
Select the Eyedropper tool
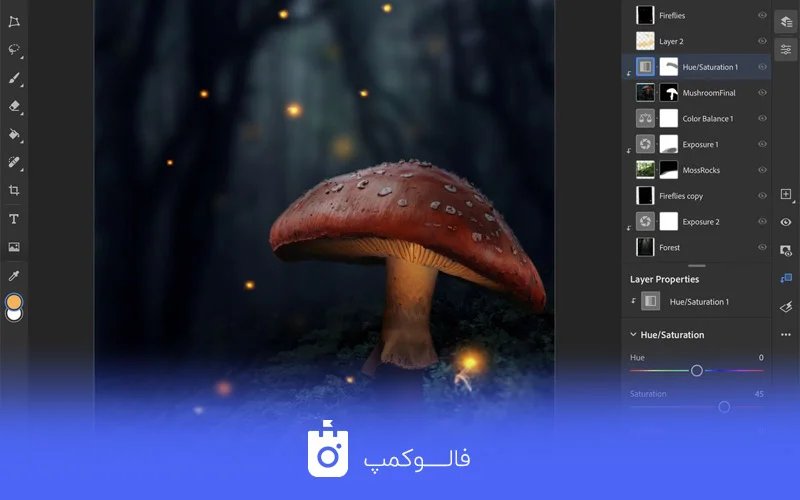coord(14,276)
